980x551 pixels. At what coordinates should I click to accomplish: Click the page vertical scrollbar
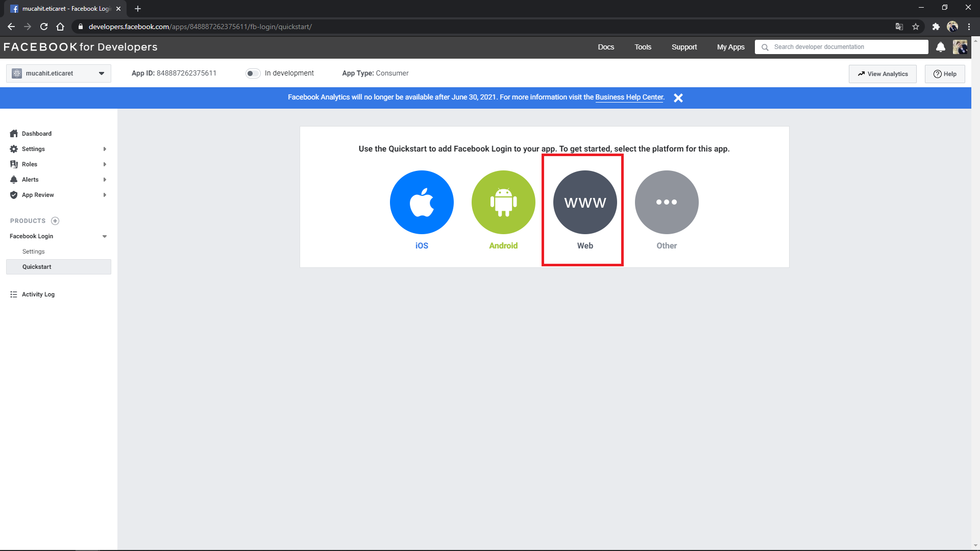975,293
